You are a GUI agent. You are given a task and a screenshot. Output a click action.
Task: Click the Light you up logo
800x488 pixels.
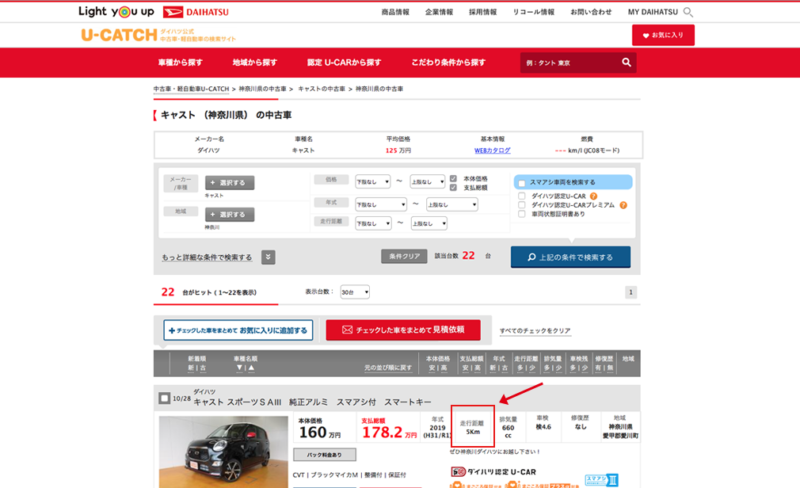[116, 11]
